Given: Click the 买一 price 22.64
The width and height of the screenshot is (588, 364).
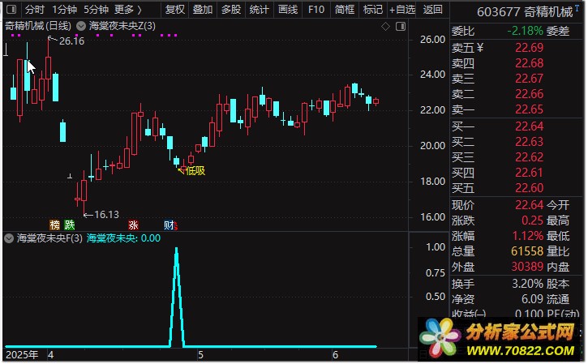Looking at the screenshot, I should pyautogui.click(x=529, y=126).
